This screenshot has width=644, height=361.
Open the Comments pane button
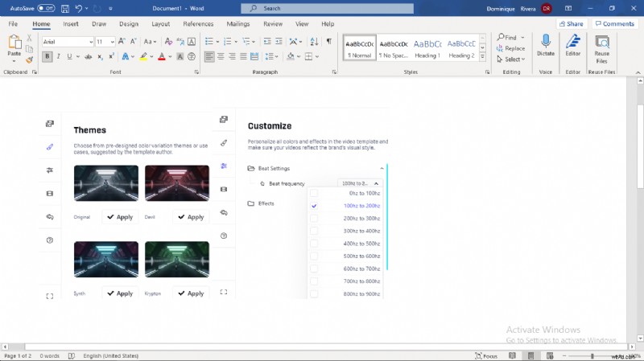614,24
